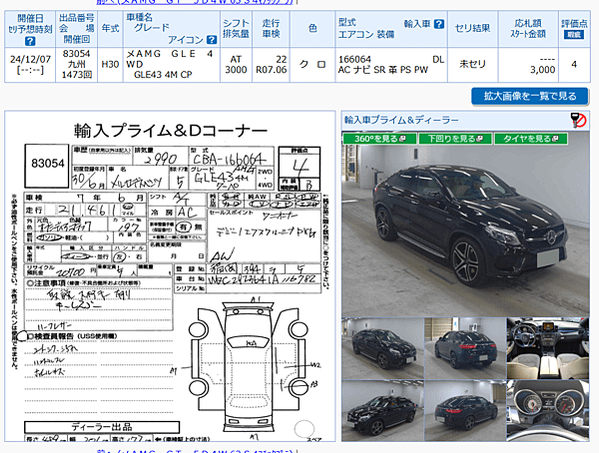Click the help icon next to 輸入車
This screenshot has width=599, height=453.
click(x=439, y=24)
